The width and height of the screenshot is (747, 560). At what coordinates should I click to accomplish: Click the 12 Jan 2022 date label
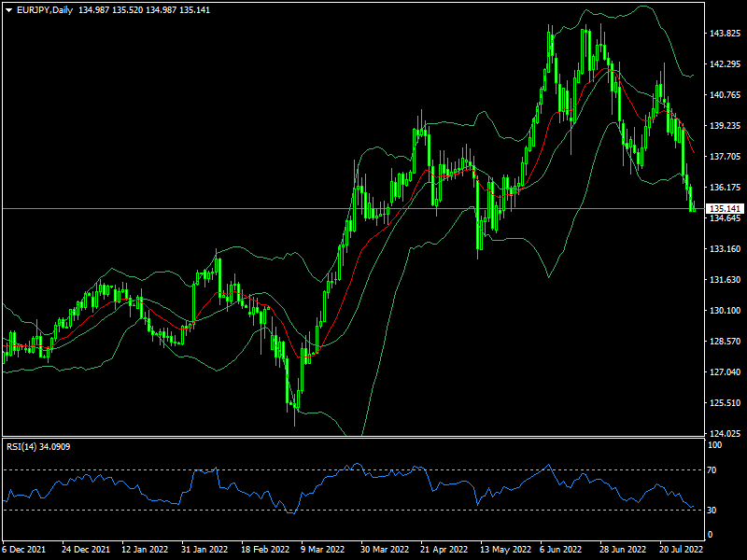[145, 550]
